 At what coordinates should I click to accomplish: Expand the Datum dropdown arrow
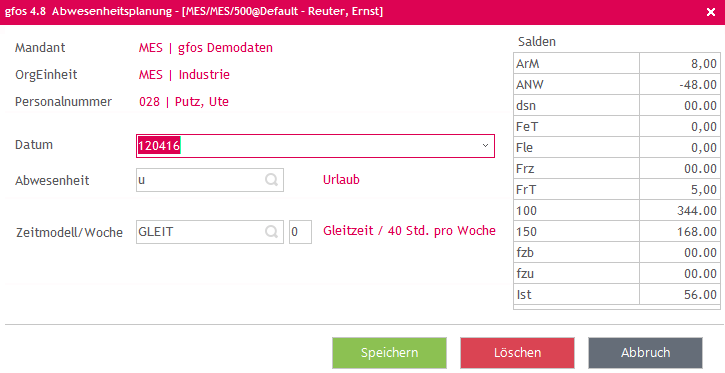(485, 146)
